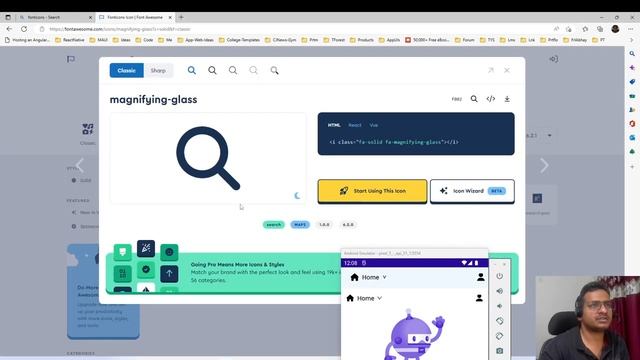This screenshot has width=640, height=360.
Task: Switch to the fonticons - Search browser tab
Action: 55,17
